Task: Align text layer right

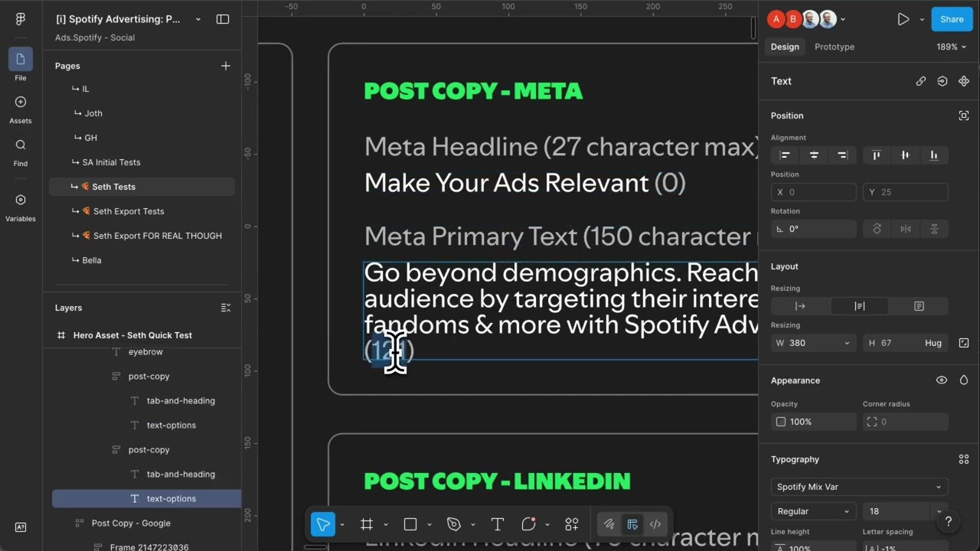Action: pyautogui.click(x=842, y=155)
